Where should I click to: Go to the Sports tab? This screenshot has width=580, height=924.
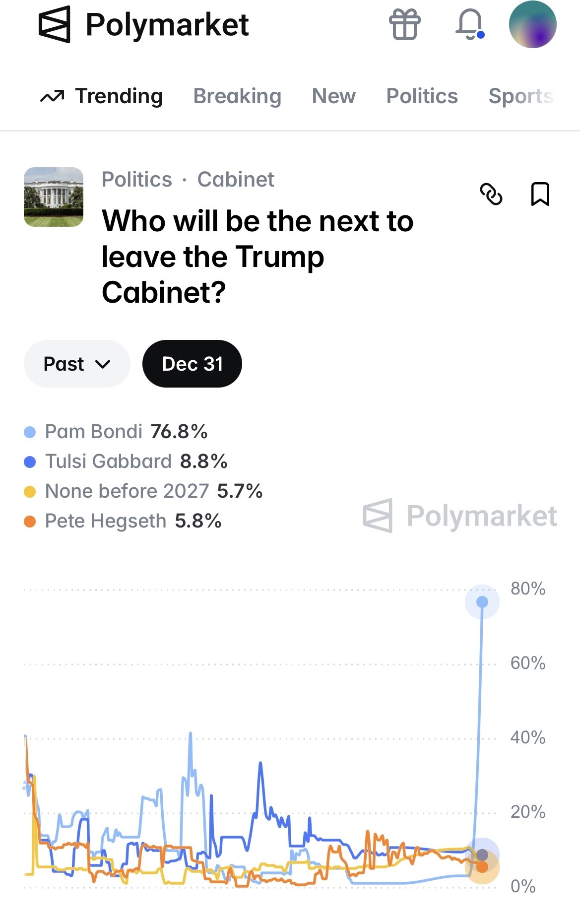click(x=520, y=96)
